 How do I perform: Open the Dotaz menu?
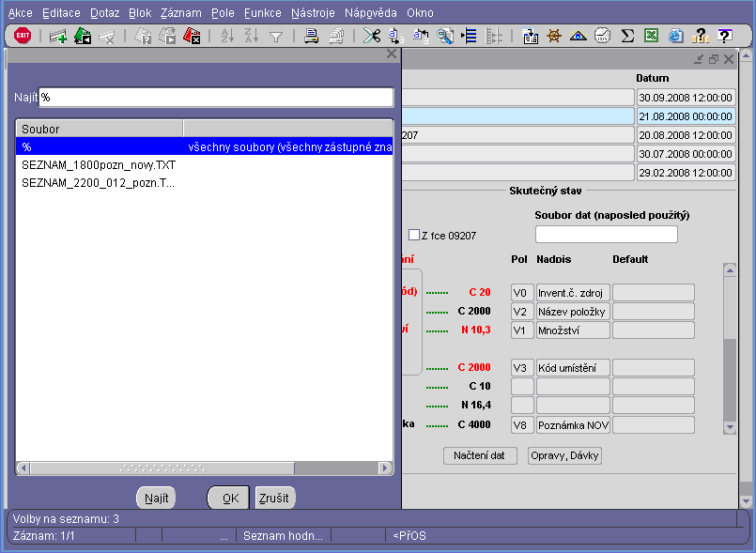(x=104, y=13)
